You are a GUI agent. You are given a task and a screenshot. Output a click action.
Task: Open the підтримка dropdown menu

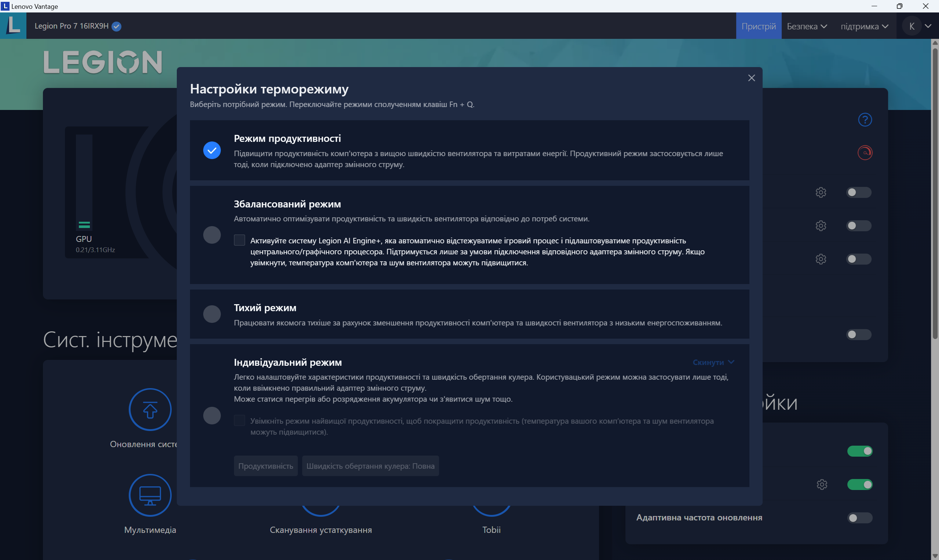pyautogui.click(x=864, y=26)
